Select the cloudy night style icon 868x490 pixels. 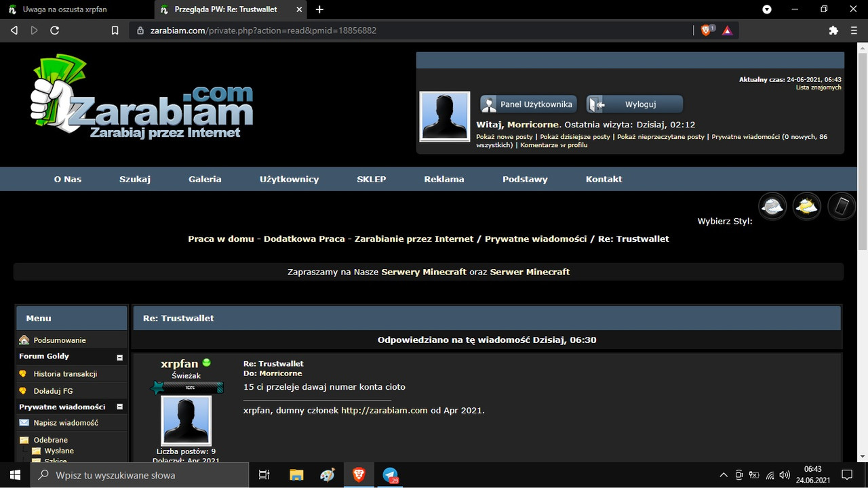tap(772, 206)
